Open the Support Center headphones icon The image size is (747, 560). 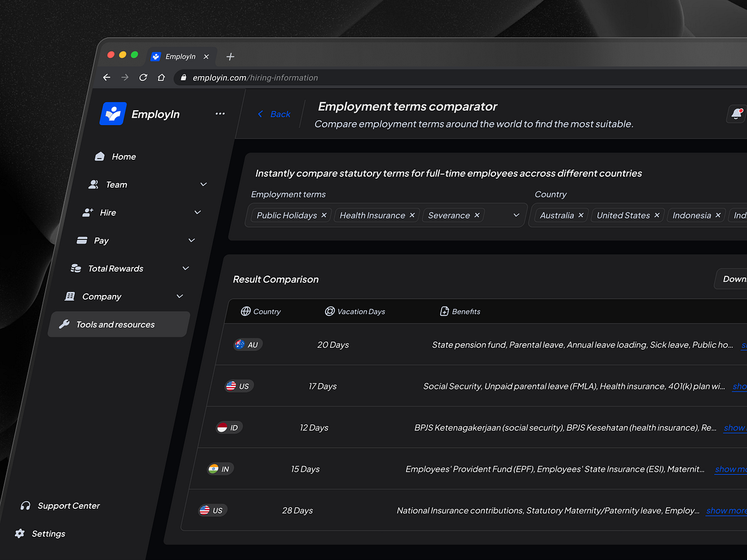25,505
